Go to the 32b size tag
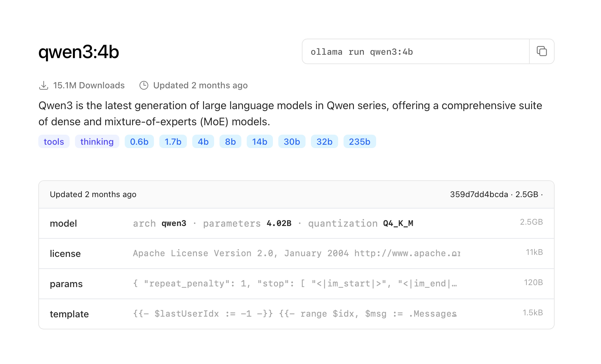Viewport: 601px width, 364px height. pos(324,142)
